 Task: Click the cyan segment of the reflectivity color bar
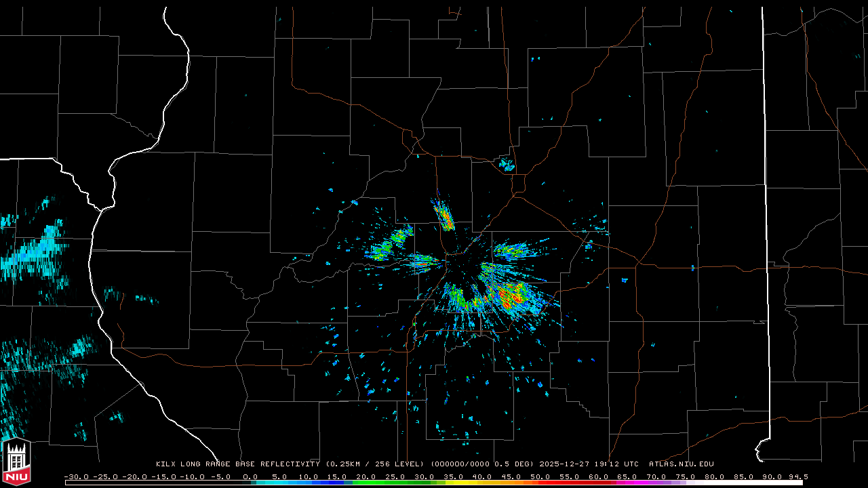(278, 483)
